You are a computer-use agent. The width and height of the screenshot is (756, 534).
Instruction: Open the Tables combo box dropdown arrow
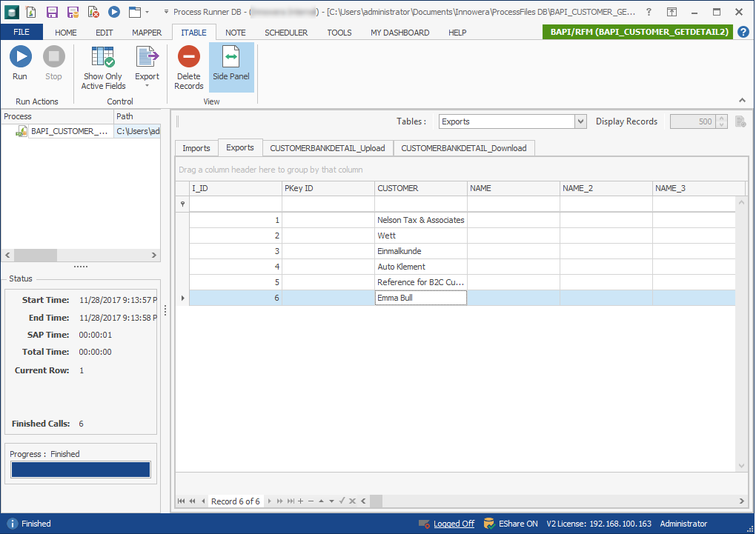(x=580, y=121)
